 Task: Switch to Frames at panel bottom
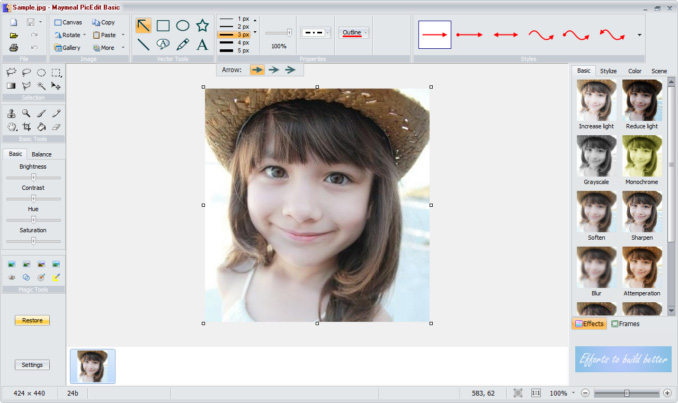click(626, 324)
